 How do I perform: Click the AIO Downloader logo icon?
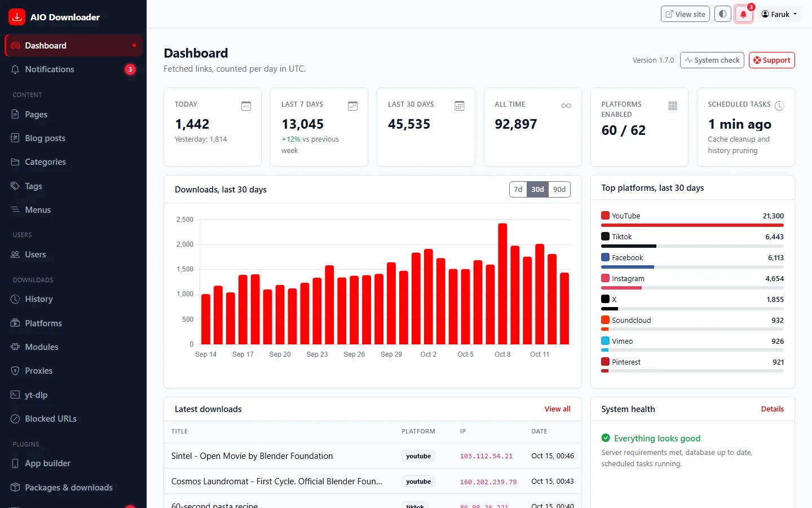tap(17, 17)
